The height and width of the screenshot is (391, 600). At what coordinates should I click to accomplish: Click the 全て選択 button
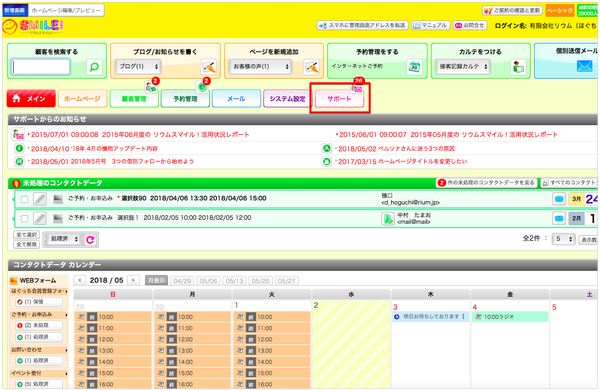click(x=26, y=235)
